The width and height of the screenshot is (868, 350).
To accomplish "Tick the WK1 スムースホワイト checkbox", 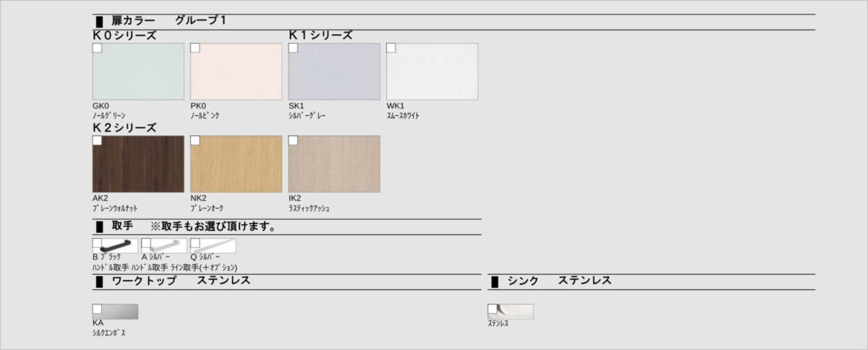I will pos(391,48).
